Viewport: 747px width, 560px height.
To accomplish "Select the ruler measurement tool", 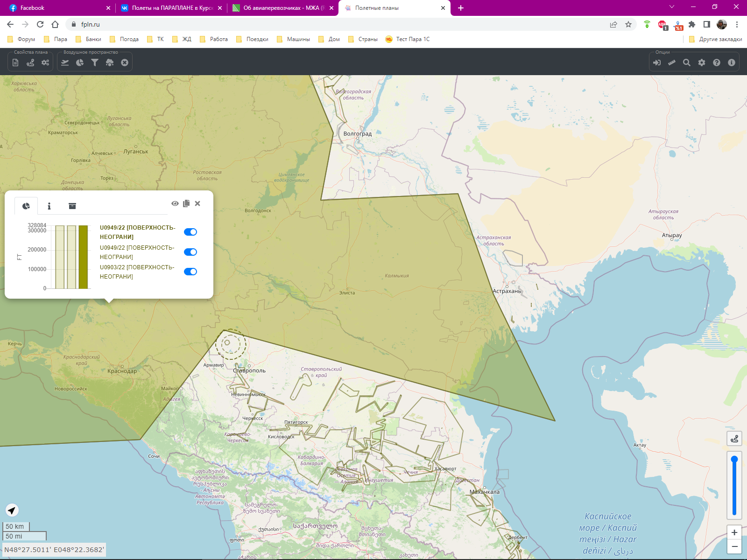I will pyautogui.click(x=672, y=63).
